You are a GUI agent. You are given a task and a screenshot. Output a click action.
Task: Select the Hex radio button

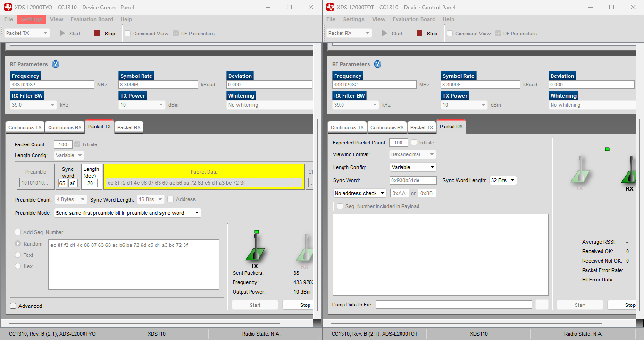click(x=18, y=266)
